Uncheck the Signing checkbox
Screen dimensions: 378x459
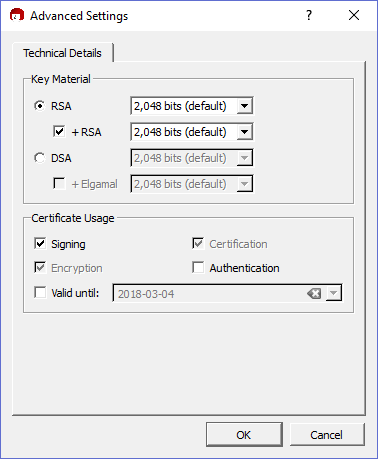tap(40, 244)
